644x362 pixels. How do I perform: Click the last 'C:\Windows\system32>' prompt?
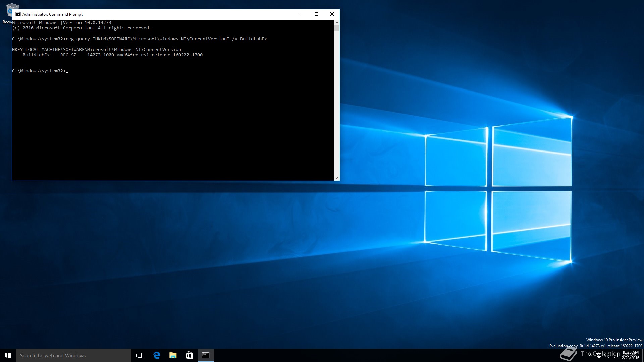click(x=39, y=71)
